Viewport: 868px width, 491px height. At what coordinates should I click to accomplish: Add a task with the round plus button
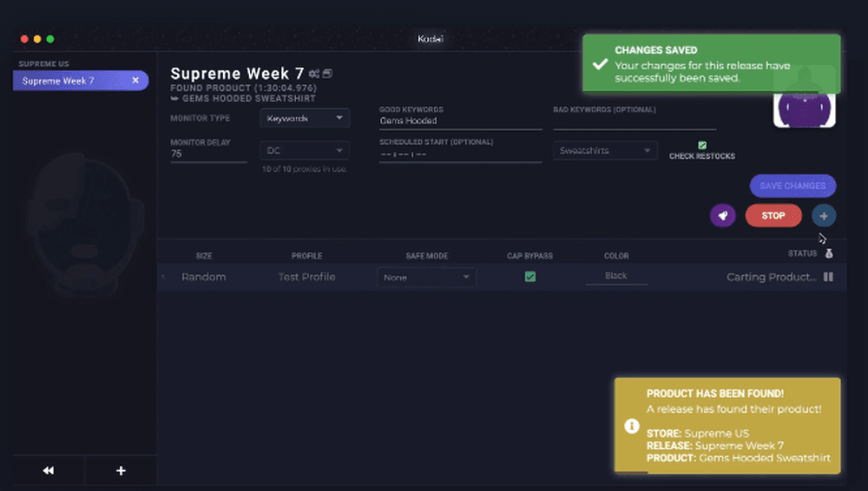pos(824,216)
